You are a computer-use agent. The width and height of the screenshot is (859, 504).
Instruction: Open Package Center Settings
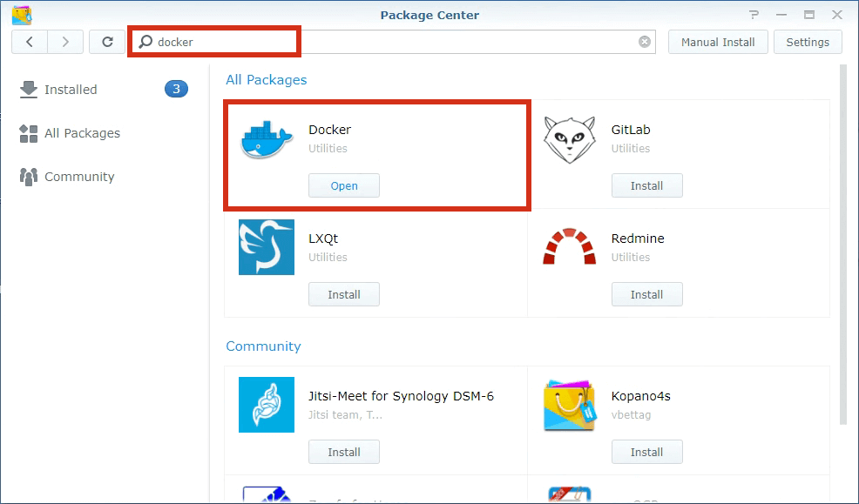coord(808,42)
